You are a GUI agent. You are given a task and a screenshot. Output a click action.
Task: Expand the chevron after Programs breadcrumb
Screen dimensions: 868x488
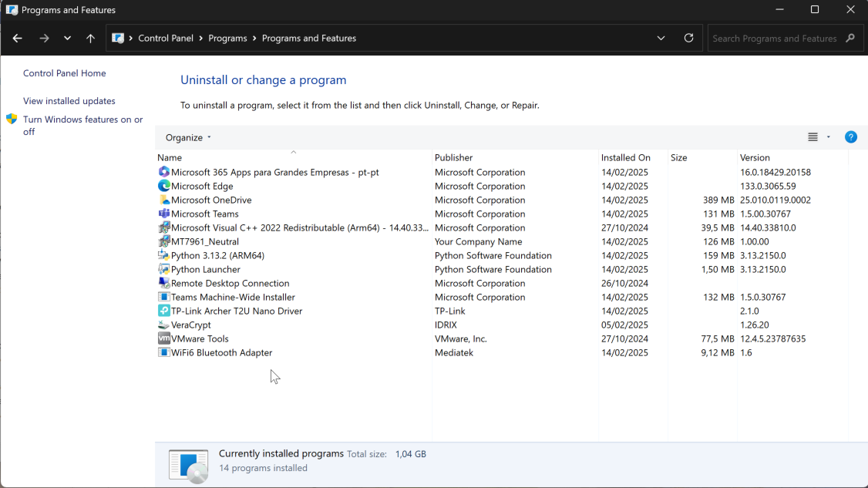coord(254,39)
